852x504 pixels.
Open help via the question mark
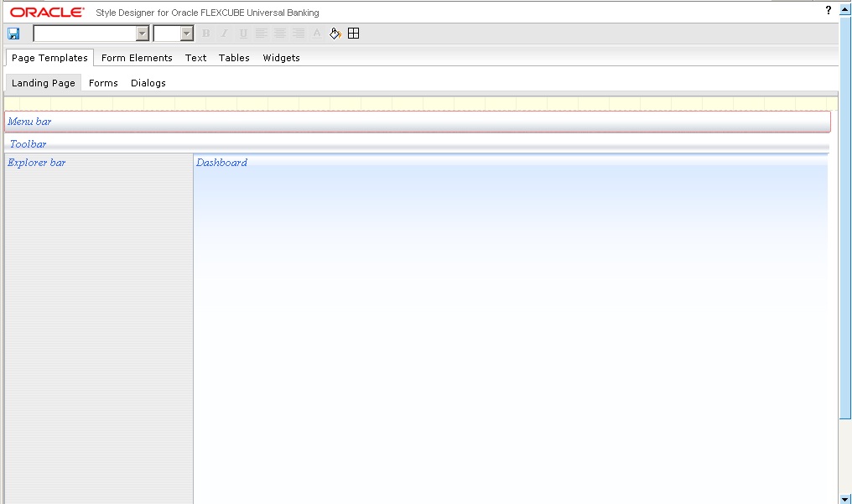tap(828, 10)
